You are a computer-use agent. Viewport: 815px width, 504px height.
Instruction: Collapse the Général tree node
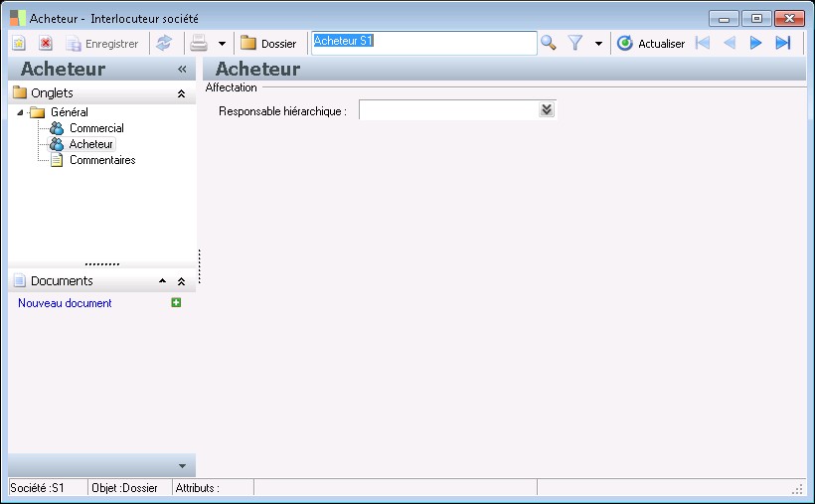[x=20, y=112]
